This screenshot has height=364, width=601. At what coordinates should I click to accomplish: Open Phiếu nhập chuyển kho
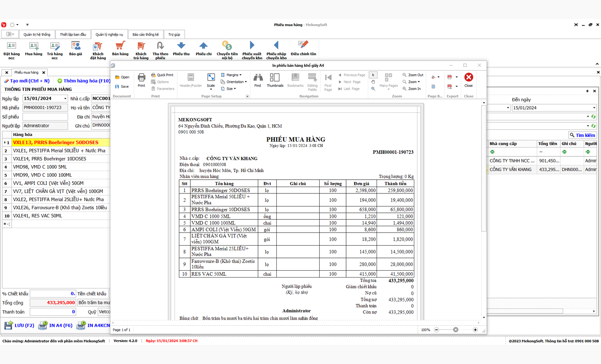click(276, 50)
